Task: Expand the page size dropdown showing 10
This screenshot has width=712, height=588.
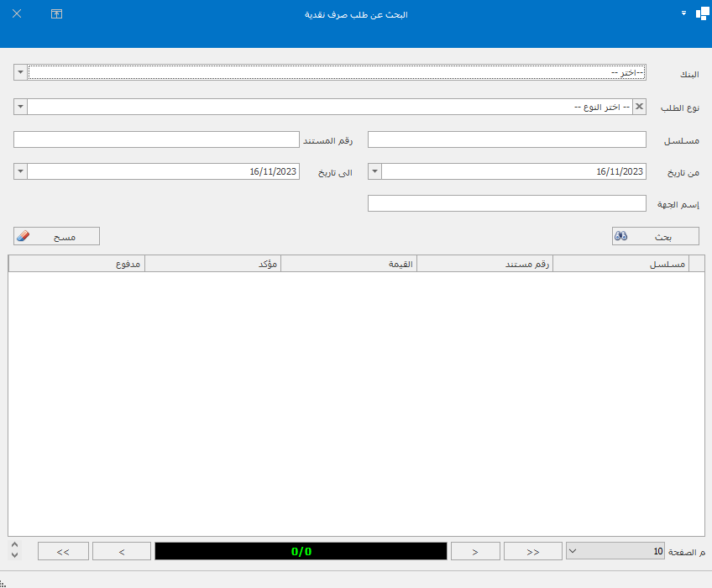Action: 573,551
